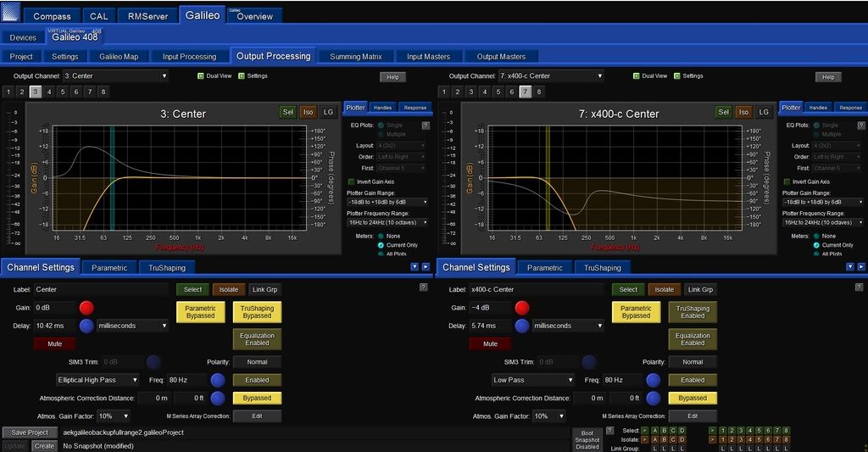Open help question mark in right Channel Settings
Image resolution: width=868 pixels, height=452 pixels.
pyautogui.click(x=860, y=287)
